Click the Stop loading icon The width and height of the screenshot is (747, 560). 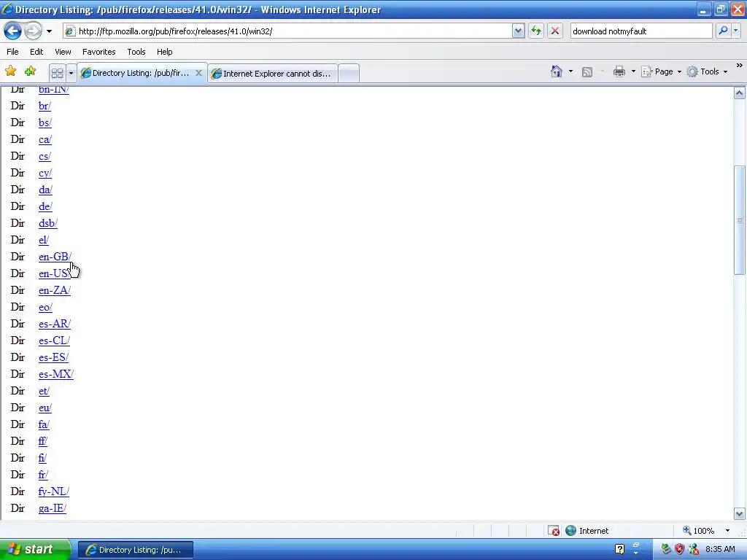click(555, 31)
